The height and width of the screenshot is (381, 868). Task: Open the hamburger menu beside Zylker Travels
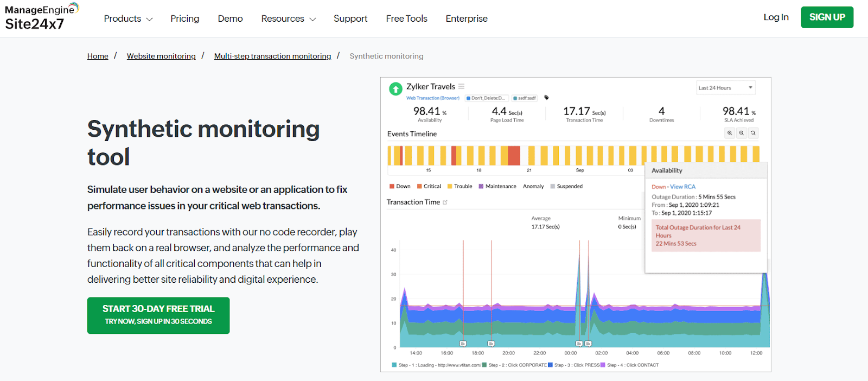click(461, 86)
